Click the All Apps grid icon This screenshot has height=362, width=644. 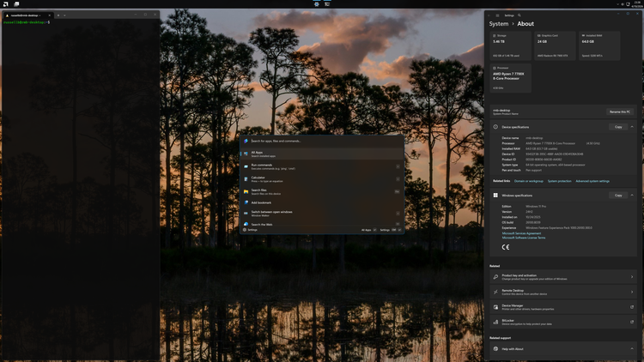(246, 154)
